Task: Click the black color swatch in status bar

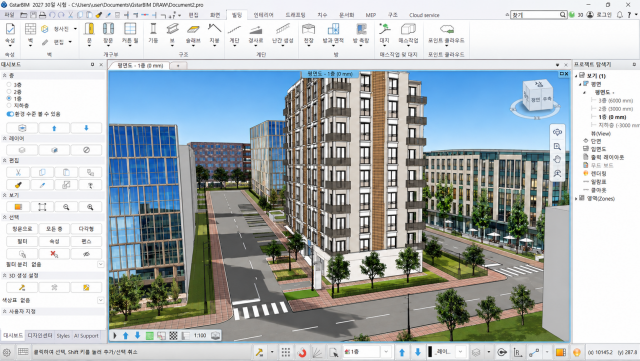Action: 430,352
